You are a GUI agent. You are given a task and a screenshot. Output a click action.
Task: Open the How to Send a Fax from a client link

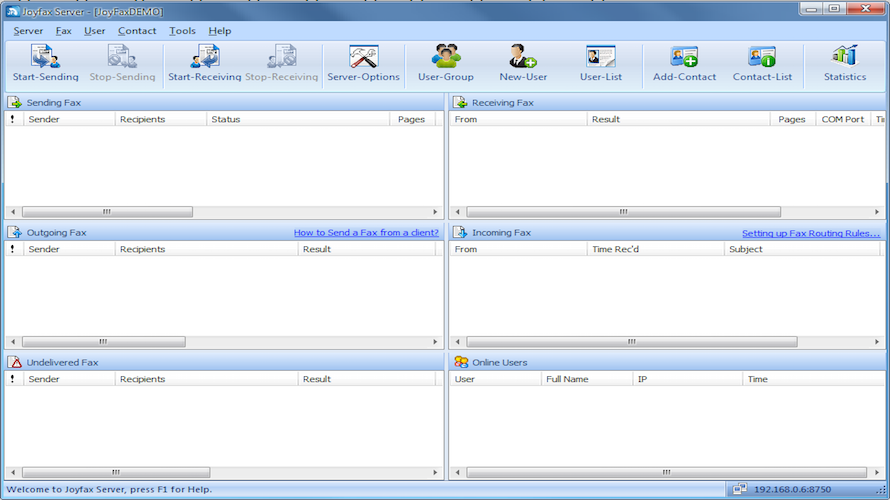[x=366, y=233]
